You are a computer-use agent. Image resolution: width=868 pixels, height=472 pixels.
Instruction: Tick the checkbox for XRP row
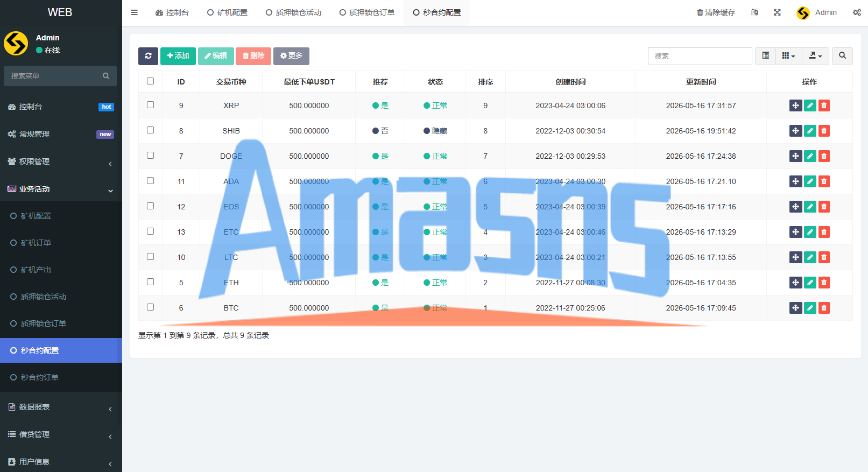(150, 105)
